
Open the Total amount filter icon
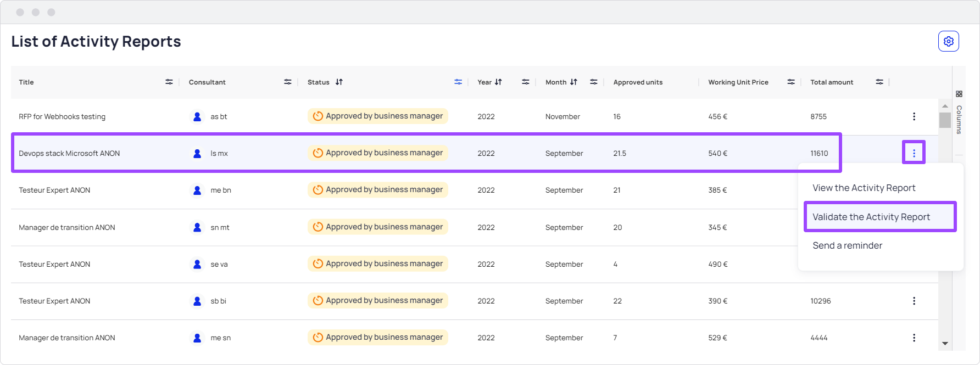click(879, 82)
